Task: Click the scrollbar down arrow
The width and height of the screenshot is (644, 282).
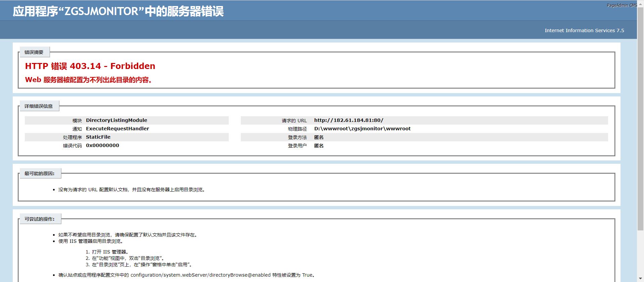Action: 640,279
